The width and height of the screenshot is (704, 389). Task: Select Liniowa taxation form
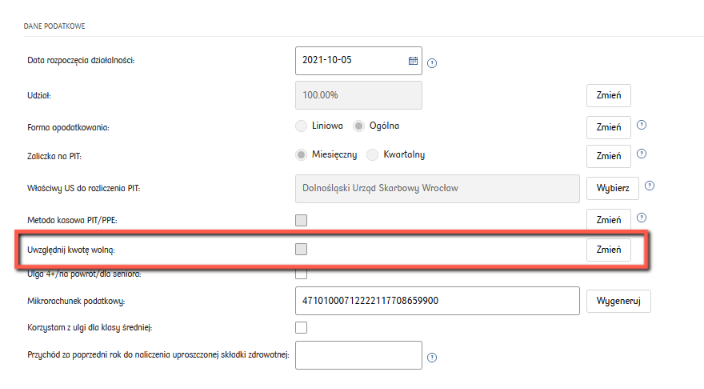point(301,126)
